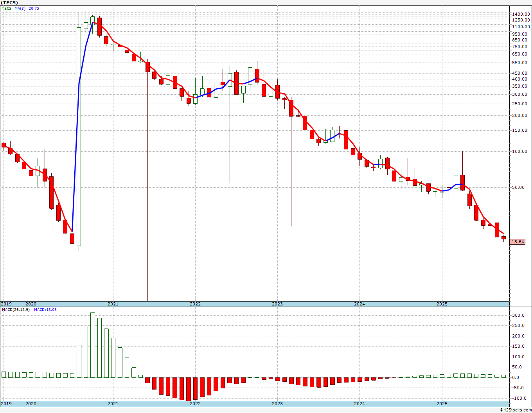Click the 1400.00 price axis label
Viewport: 532px width, 413px height.
click(x=521, y=14)
